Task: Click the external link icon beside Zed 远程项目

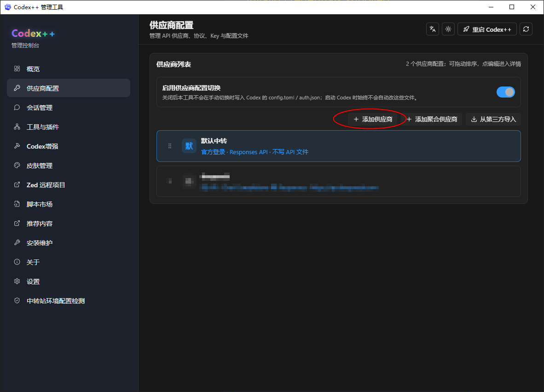Action: click(17, 184)
